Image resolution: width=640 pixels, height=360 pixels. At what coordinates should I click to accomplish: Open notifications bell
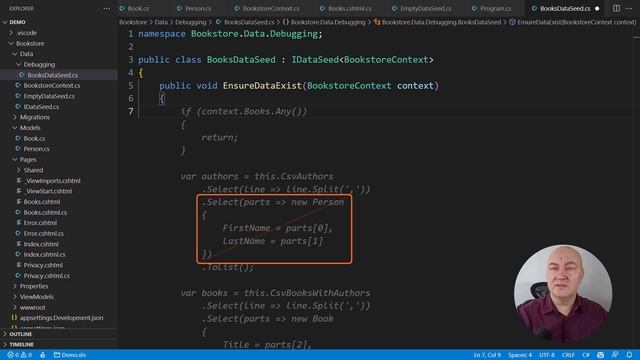tap(629, 355)
